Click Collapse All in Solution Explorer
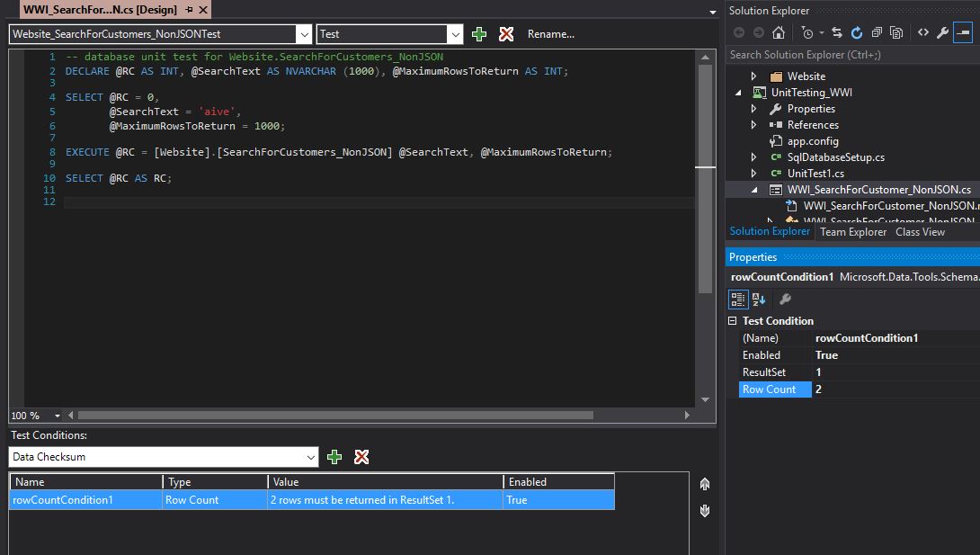Viewport: 980px width, 555px height. pyautogui.click(x=877, y=32)
